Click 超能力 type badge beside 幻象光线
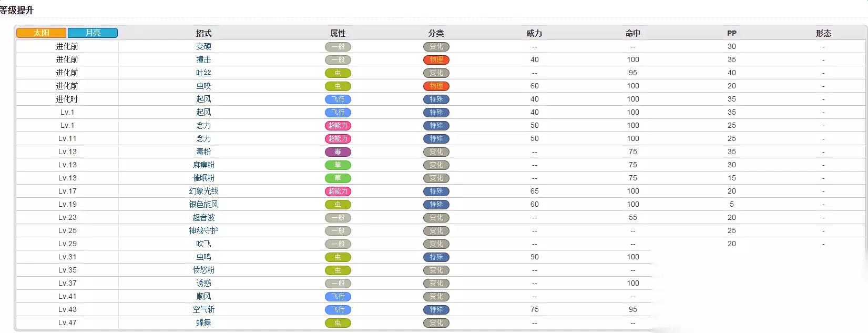Image resolution: width=868 pixels, height=333 pixels. [x=338, y=191]
